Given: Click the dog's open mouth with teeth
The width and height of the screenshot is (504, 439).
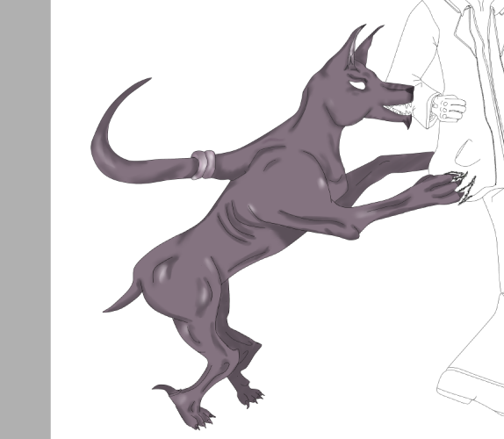Looking at the screenshot, I should (x=398, y=109).
